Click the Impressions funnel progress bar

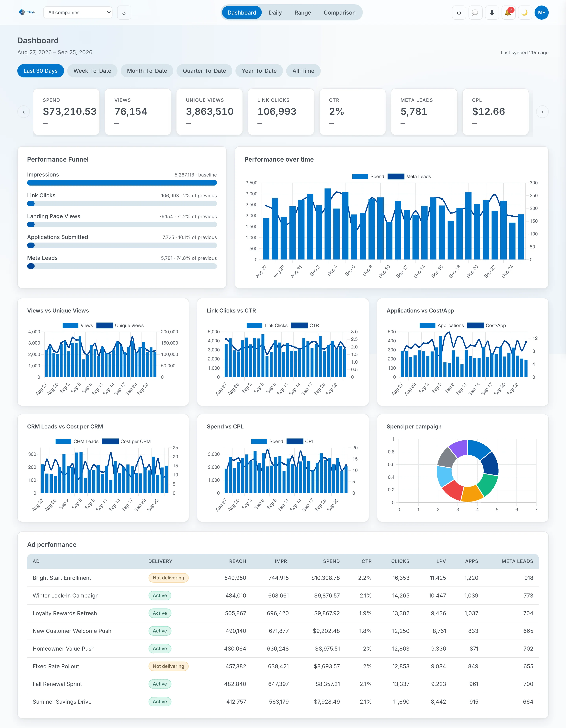click(x=122, y=183)
